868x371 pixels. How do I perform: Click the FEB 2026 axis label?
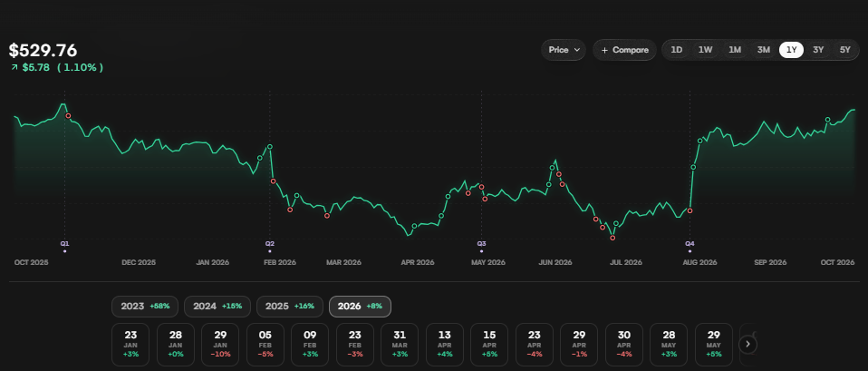tap(279, 262)
